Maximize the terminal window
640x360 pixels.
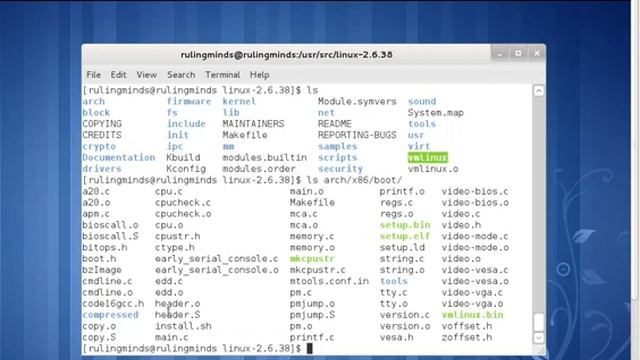tap(518, 53)
